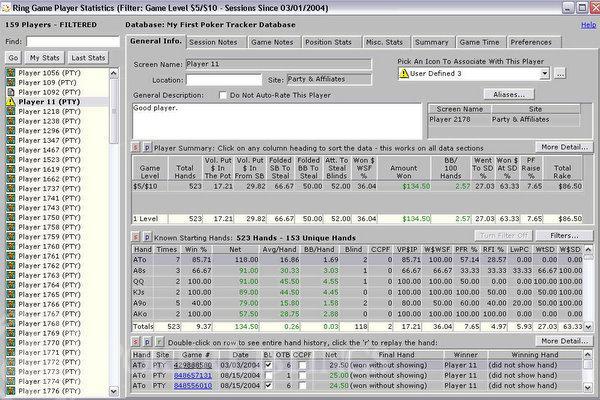Image resolution: width=600 pixels, height=400 pixels.
Task: Click the icon next to Player 1238 (PTY)
Action: (11, 121)
